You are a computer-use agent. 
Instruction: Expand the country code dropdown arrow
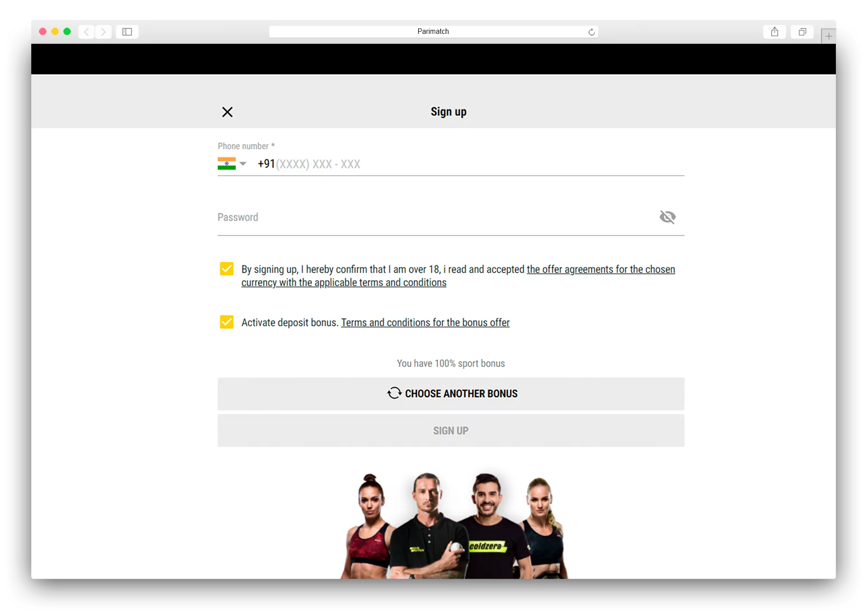[x=243, y=164]
